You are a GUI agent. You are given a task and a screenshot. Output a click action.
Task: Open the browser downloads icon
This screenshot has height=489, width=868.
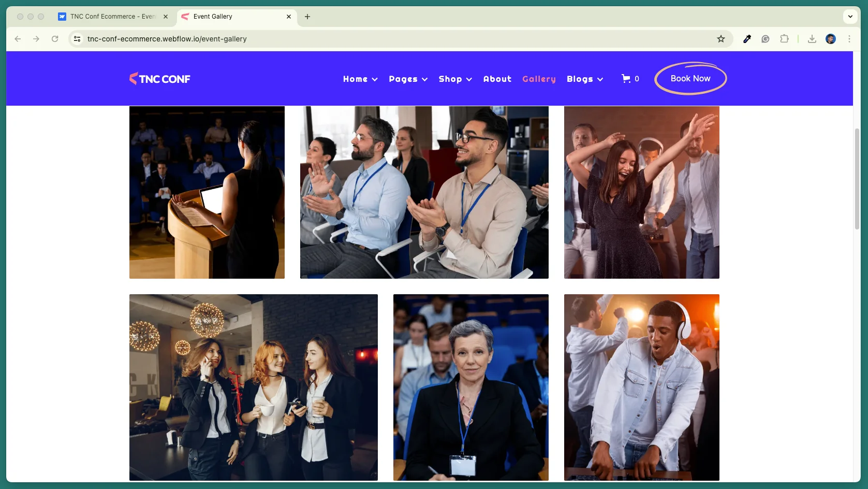812,39
